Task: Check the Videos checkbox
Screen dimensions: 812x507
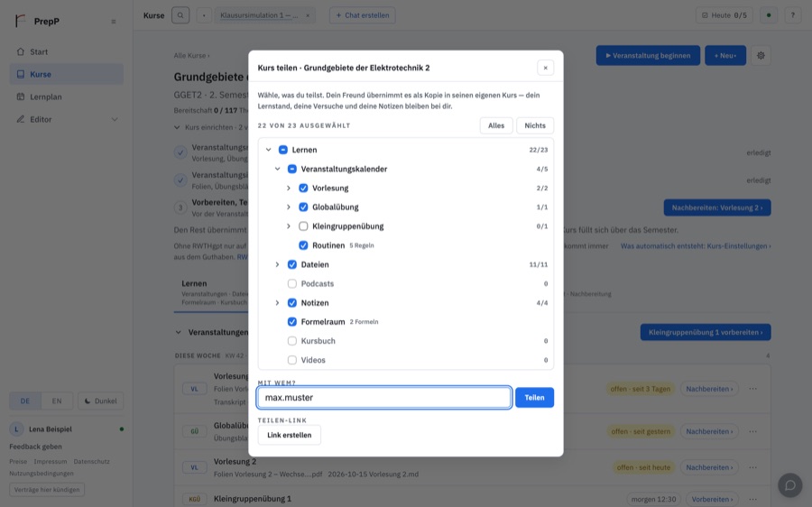Action: pos(292,360)
